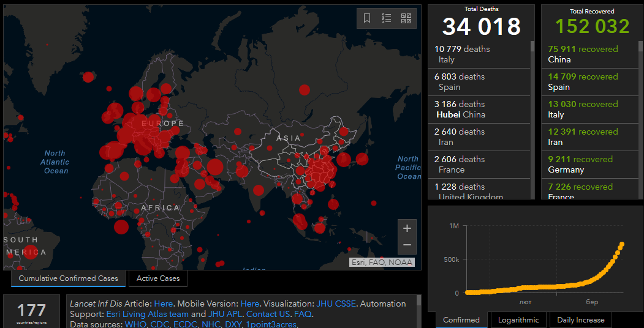
Task: Click the total recovered figure 152 032
Action: (x=593, y=26)
